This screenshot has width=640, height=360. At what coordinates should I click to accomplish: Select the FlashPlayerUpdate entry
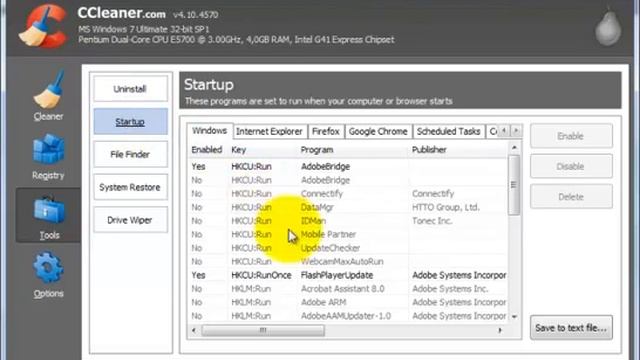(348, 275)
